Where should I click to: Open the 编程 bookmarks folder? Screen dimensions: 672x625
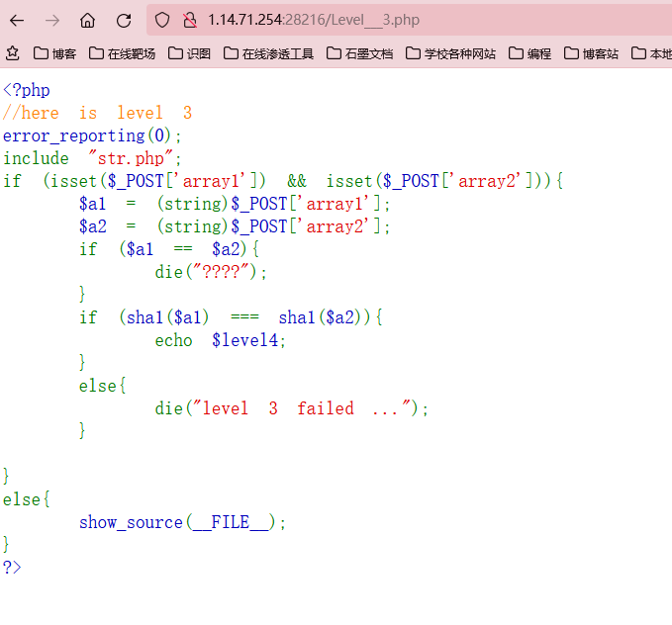pos(530,53)
